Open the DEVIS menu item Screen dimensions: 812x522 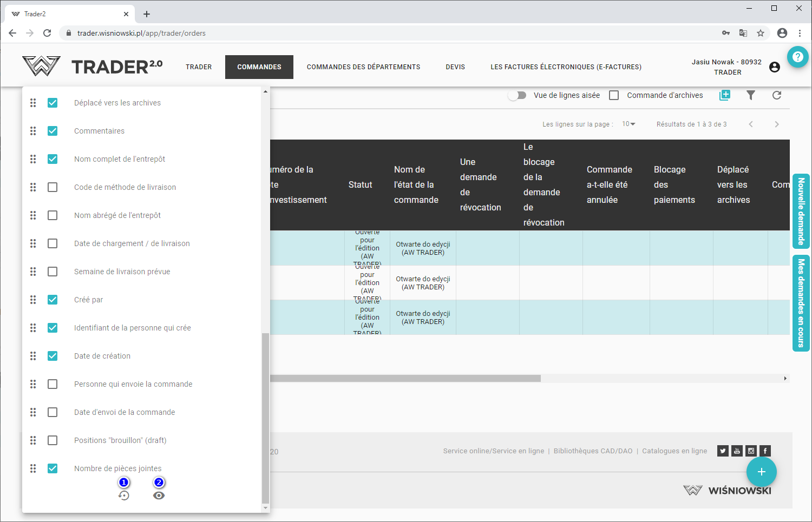[x=455, y=67]
